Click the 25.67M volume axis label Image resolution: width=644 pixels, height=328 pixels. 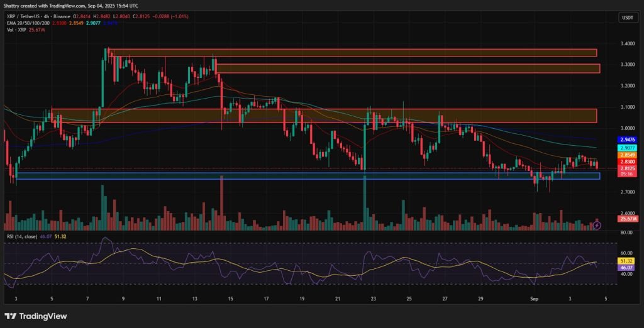tap(628, 219)
